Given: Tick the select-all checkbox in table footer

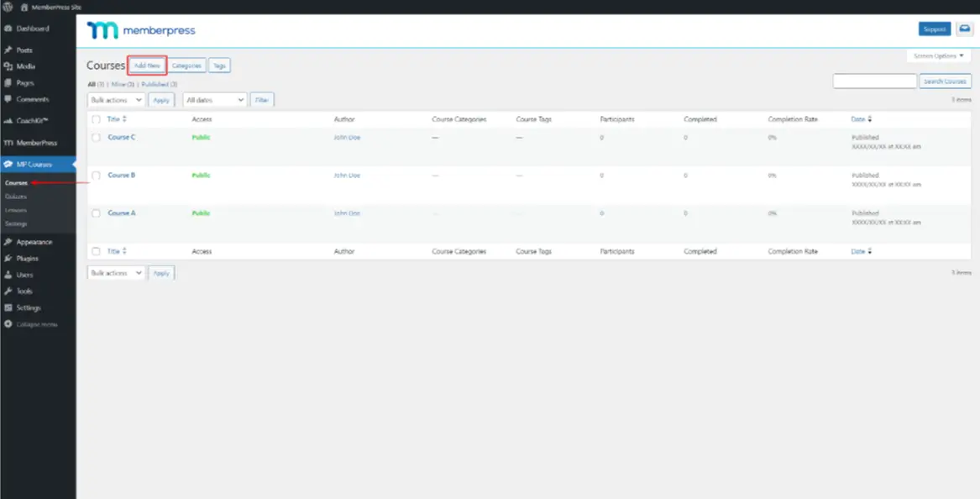Looking at the screenshot, I should [97, 251].
